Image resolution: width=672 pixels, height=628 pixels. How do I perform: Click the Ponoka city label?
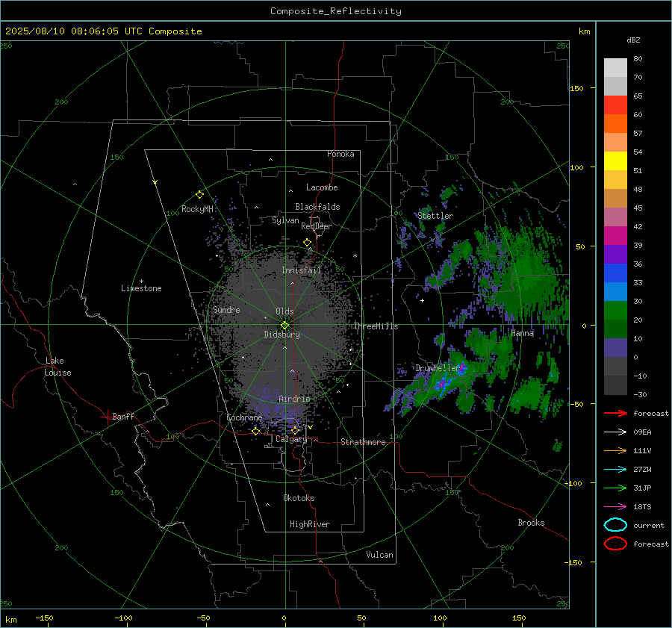[340, 154]
